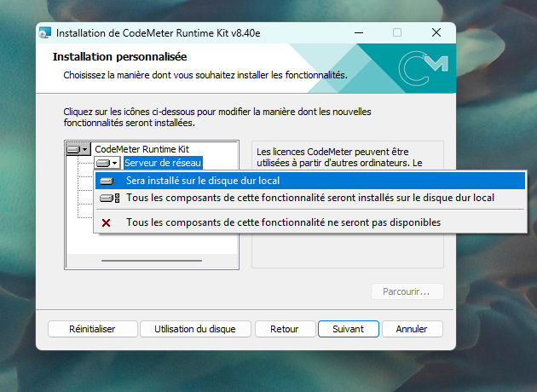Click the installer icon in title bar
This screenshot has height=392, width=537.
click(44, 33)
